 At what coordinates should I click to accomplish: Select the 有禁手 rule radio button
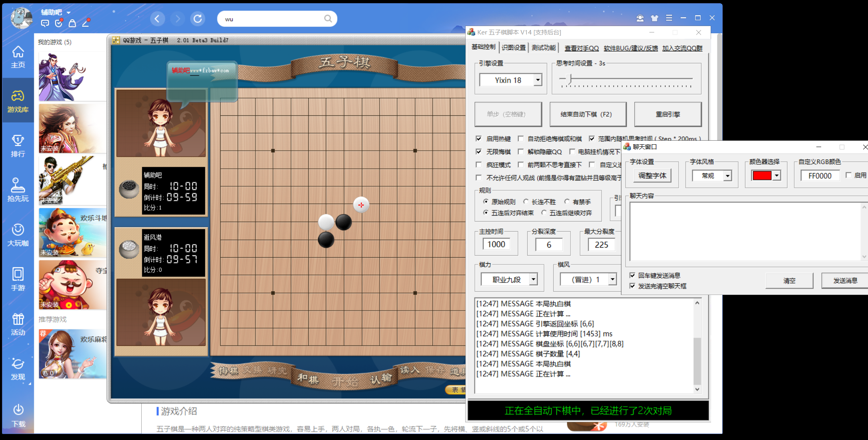567,202
